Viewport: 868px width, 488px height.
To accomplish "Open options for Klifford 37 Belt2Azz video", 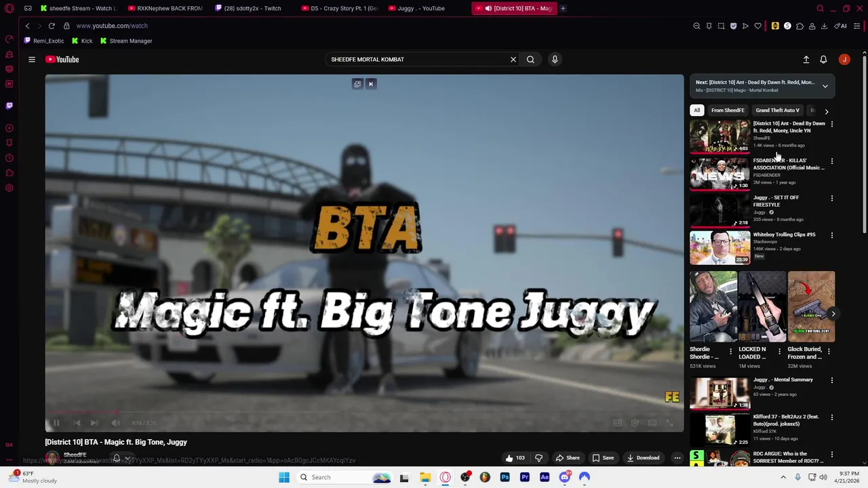I will [x=832, y=418].
